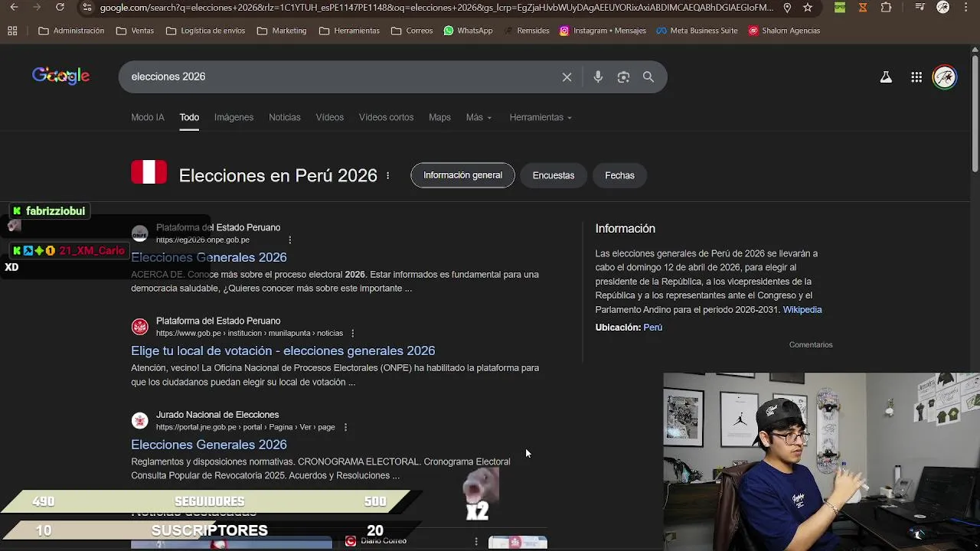Screen dimensions: 980x551
Task: Open Search Labs flask icon
Action: coord(886,77)
